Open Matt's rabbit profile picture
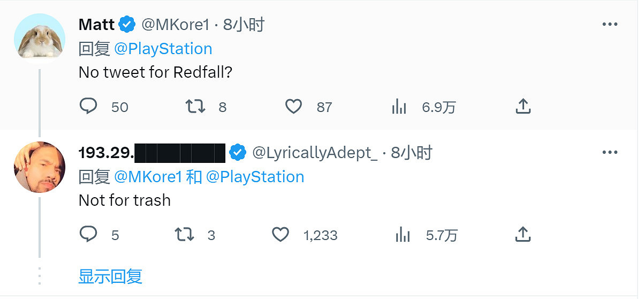 click(x=40, y=39)
